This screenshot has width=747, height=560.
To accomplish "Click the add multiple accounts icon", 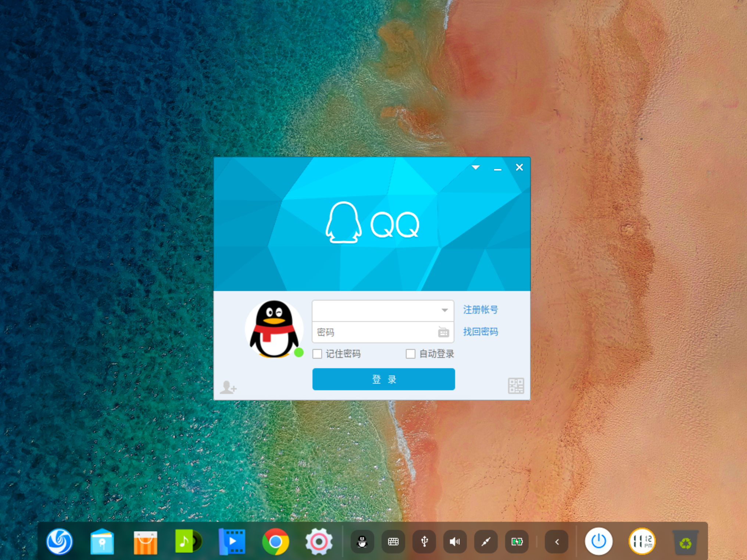I will (228, 387).
